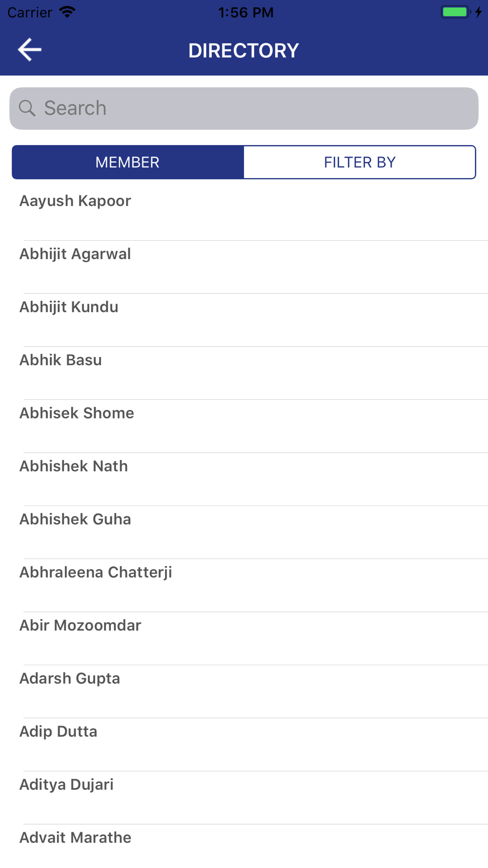Select Abhishek Nath member row

pos(244,479)
